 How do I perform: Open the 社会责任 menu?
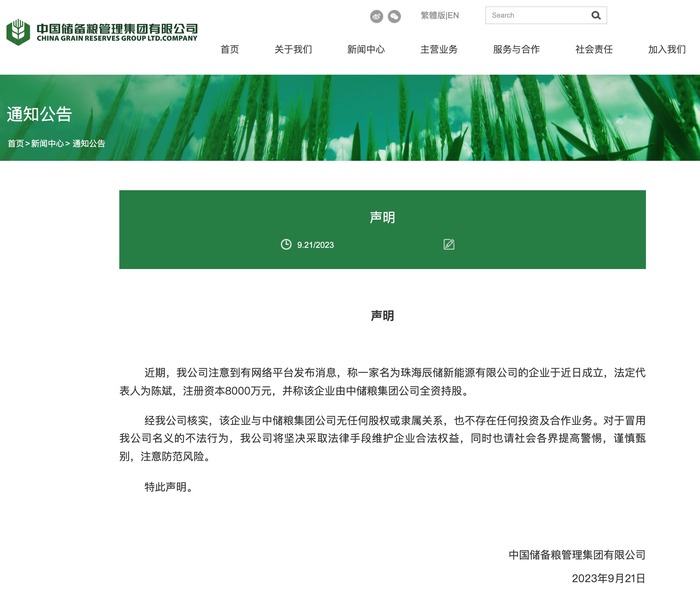pyautogui.click(x=594, y=49)
